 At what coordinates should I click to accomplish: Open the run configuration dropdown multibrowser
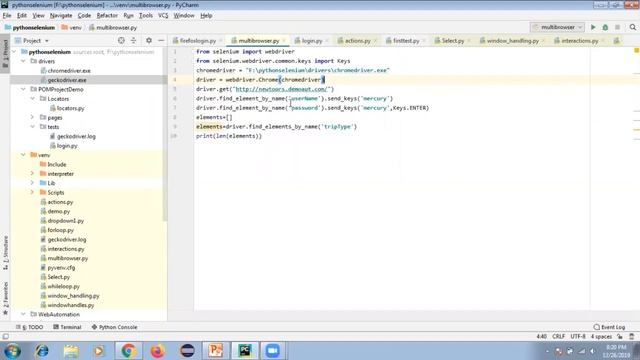coord(558,27)
